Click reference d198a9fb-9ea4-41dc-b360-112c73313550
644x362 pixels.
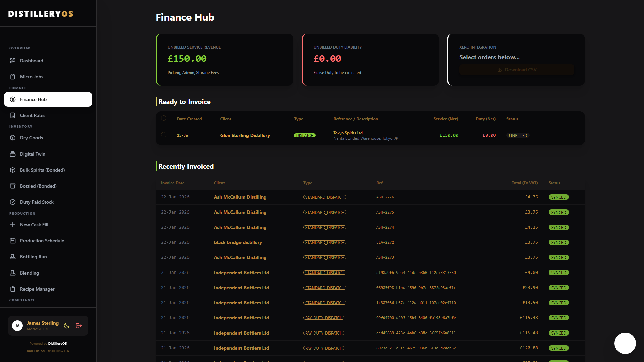coord(416,273)
